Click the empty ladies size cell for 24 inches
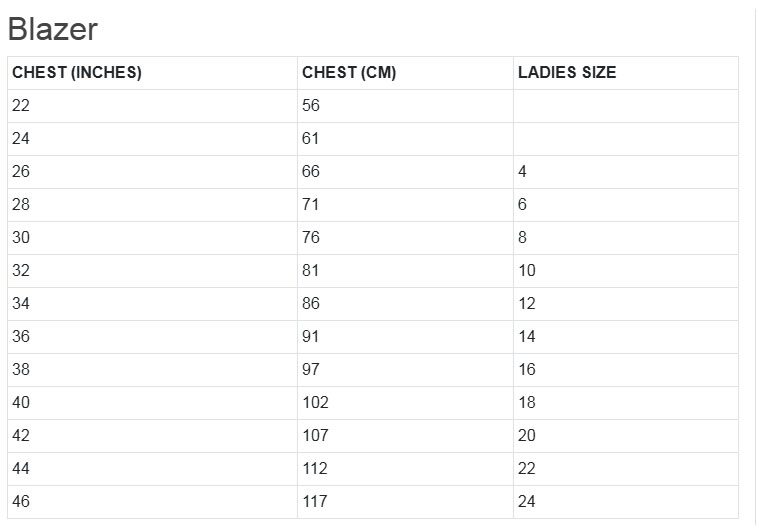 [x=625, y=139]
